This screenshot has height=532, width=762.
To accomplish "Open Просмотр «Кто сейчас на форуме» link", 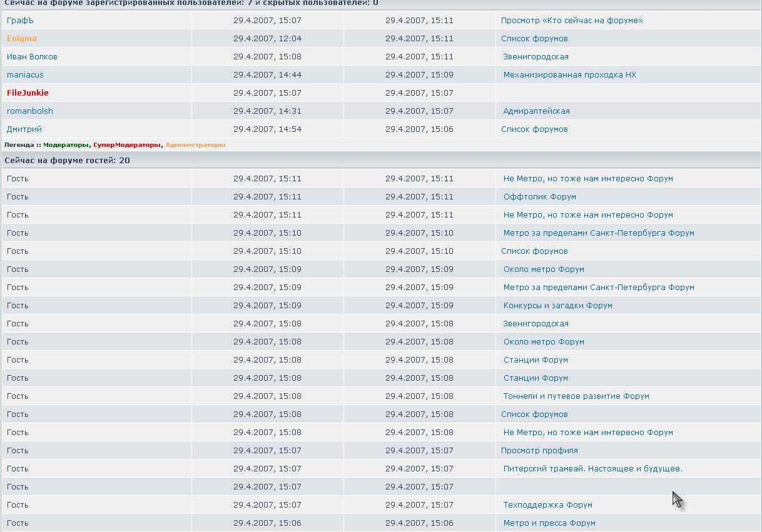I will pyautogui.click(x=571, y=21).
